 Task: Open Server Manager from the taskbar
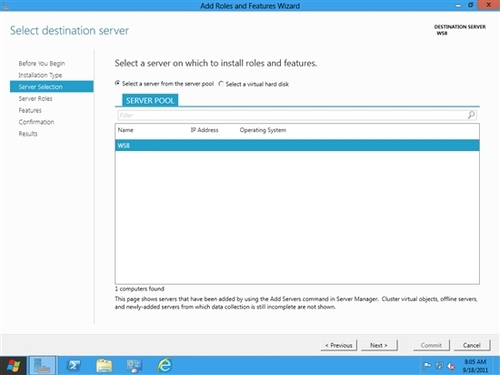[x=42, y=366]
